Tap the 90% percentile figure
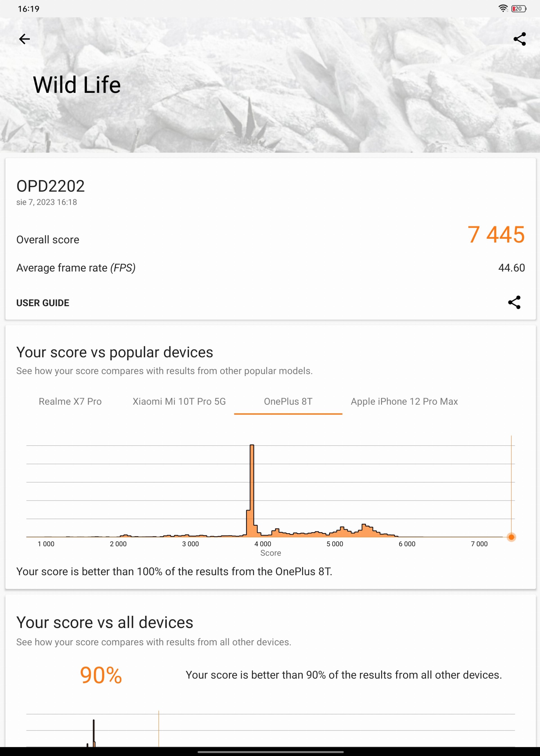This screenshot has width=540, height=756. click(101, 675)
